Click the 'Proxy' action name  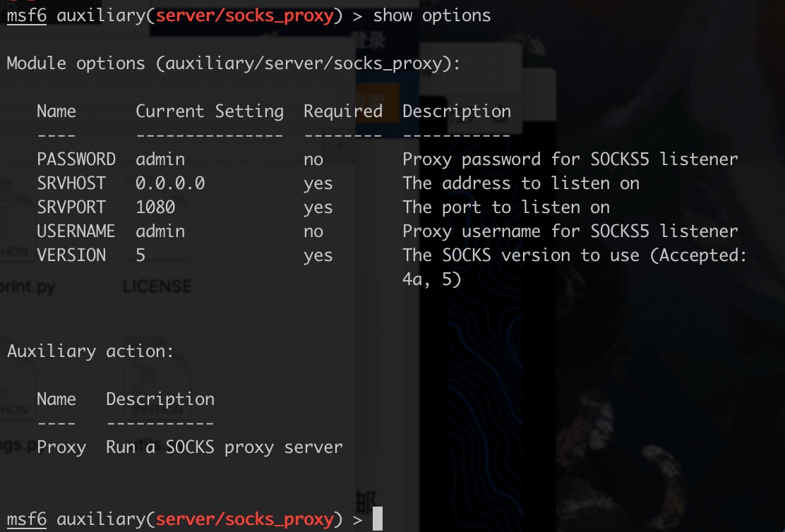pos(61,447)
